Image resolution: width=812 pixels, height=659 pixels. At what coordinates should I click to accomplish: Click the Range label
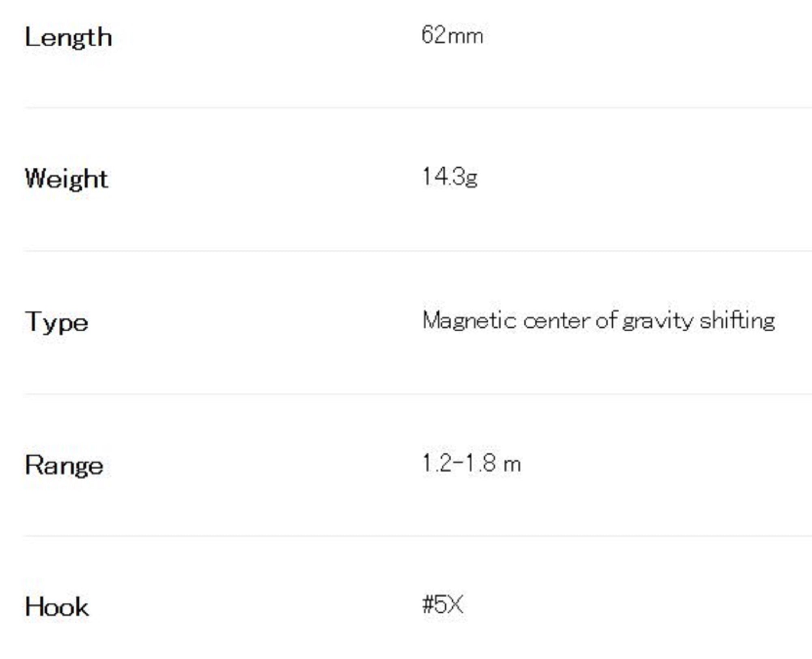point(64,465)
